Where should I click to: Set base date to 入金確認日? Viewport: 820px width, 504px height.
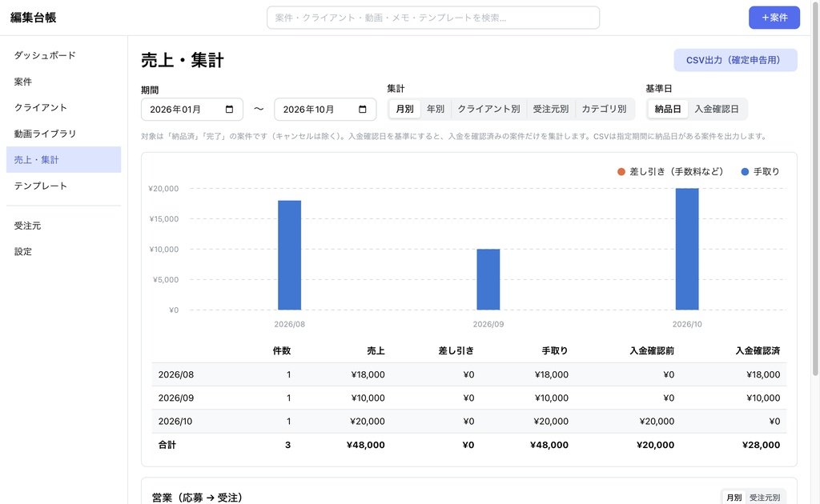coord(717,109)
